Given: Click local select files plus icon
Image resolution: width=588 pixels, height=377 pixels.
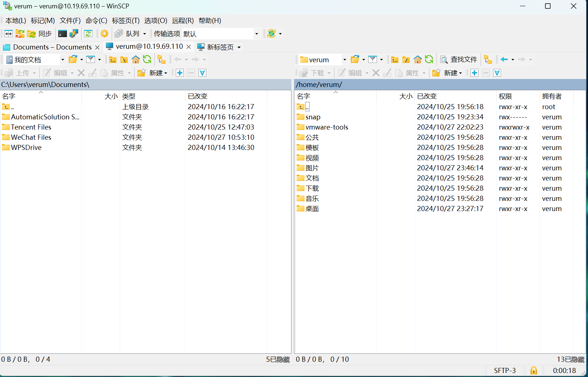Looking at the screenshot, I should tap(180, 73).
